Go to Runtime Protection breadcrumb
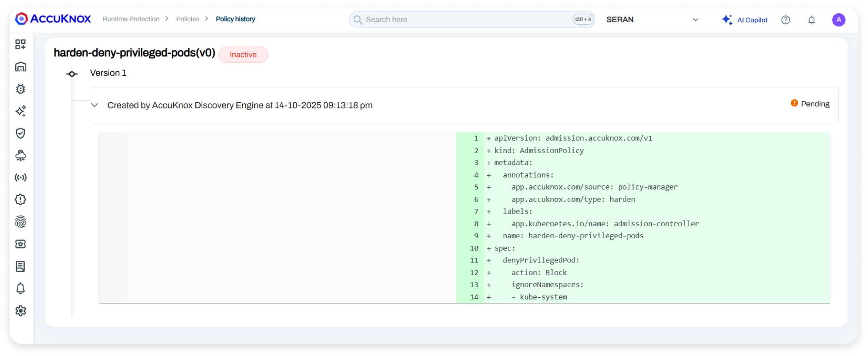 coord(131,19)
